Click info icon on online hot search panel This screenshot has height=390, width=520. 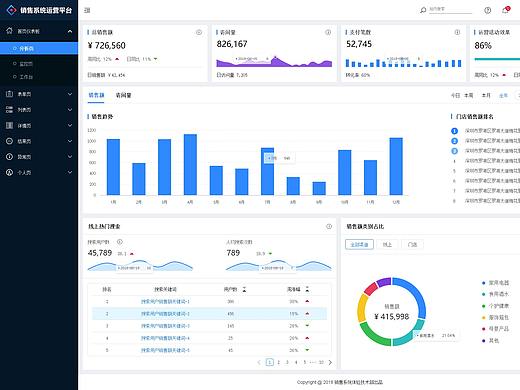click(x=329, y=226)
